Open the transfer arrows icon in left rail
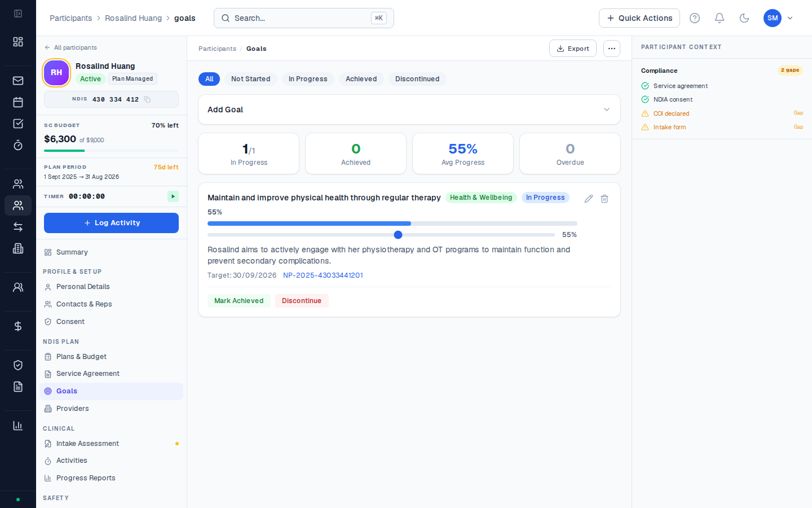Viewport: 812px width, 508px height. point(18,227)
